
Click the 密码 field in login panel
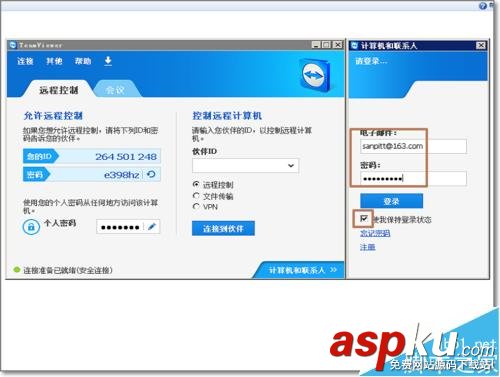413,179
